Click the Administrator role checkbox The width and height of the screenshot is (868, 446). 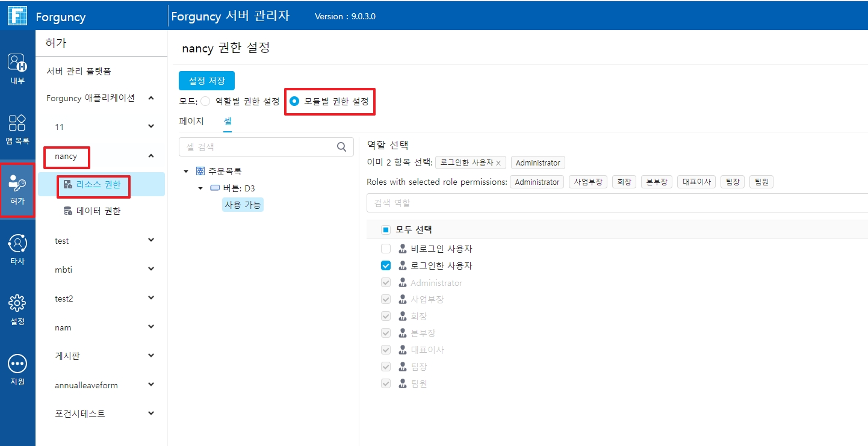pos(386,282)
